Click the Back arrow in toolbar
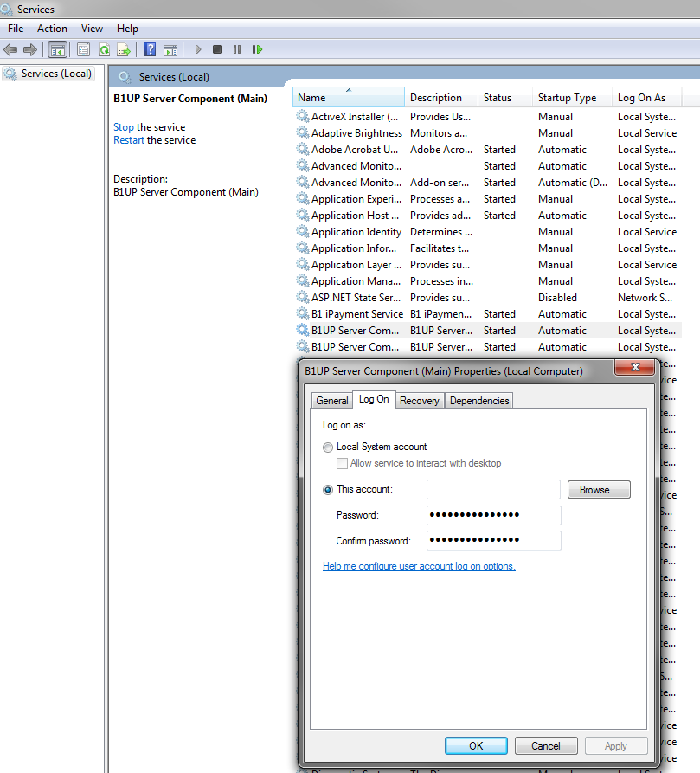700x773 pixels. click(x=10, y=50)
